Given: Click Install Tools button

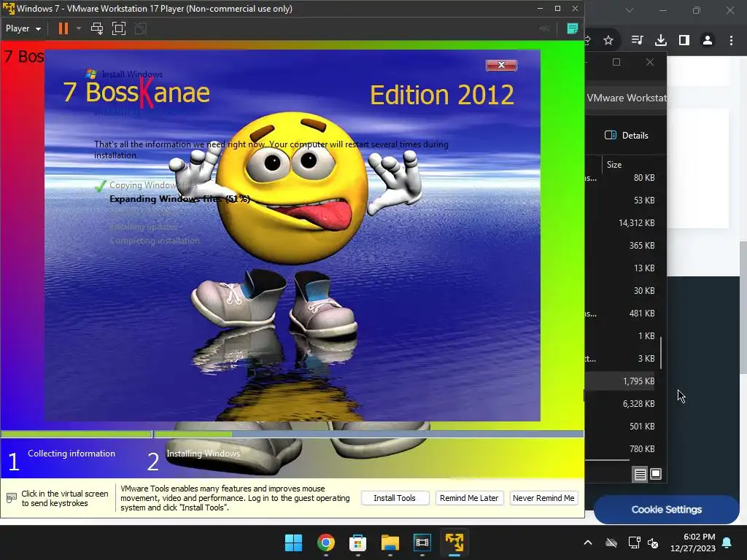Looking at the screenshot, I should (395, 498).
